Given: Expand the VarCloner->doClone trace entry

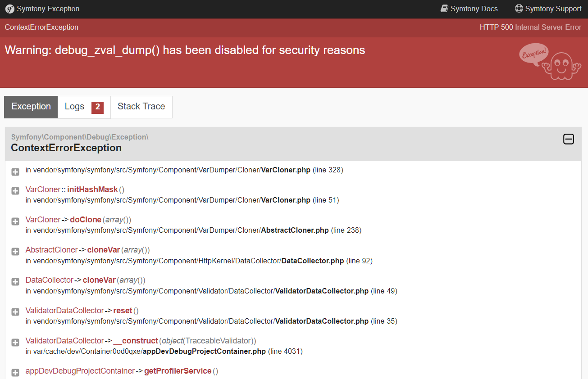Looking at the screenshot, I should point(15,221).
